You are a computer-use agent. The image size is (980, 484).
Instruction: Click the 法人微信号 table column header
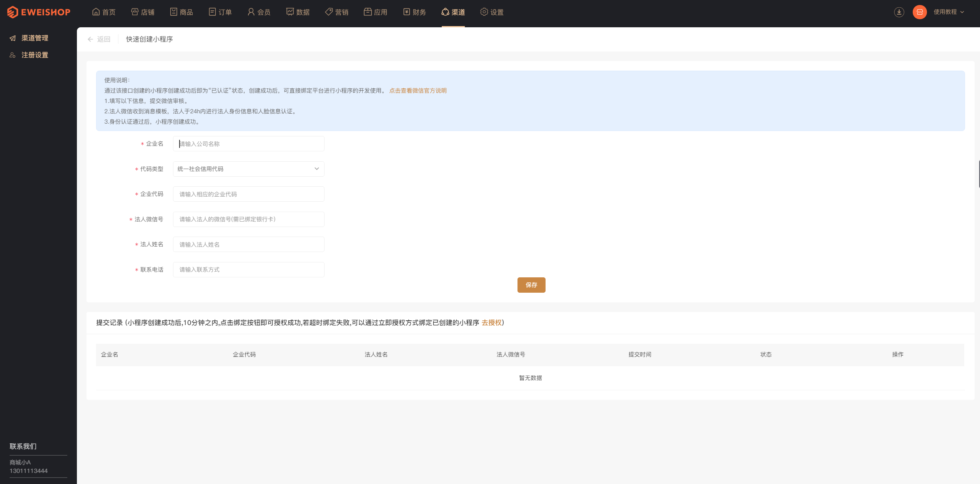coord(511,355)
